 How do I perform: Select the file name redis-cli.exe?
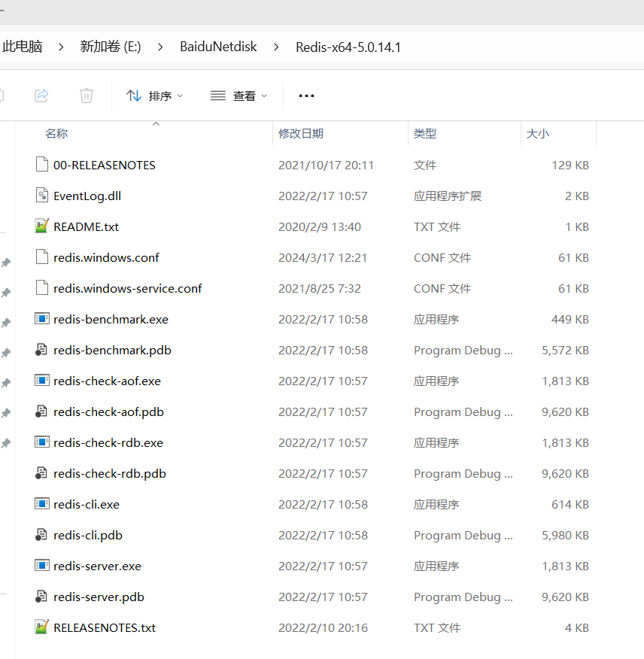click(87, 504)
